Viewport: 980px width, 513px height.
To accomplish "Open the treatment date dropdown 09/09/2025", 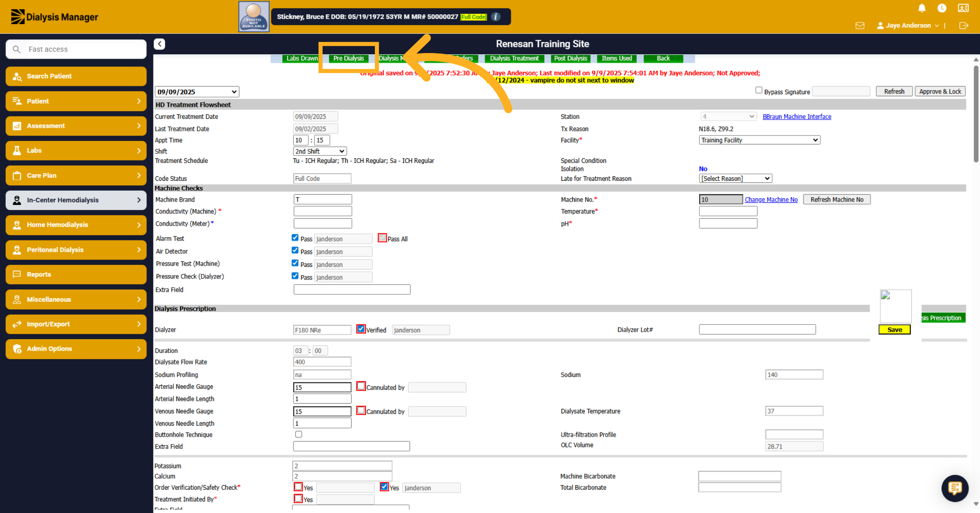I will (x=197, y=92).
